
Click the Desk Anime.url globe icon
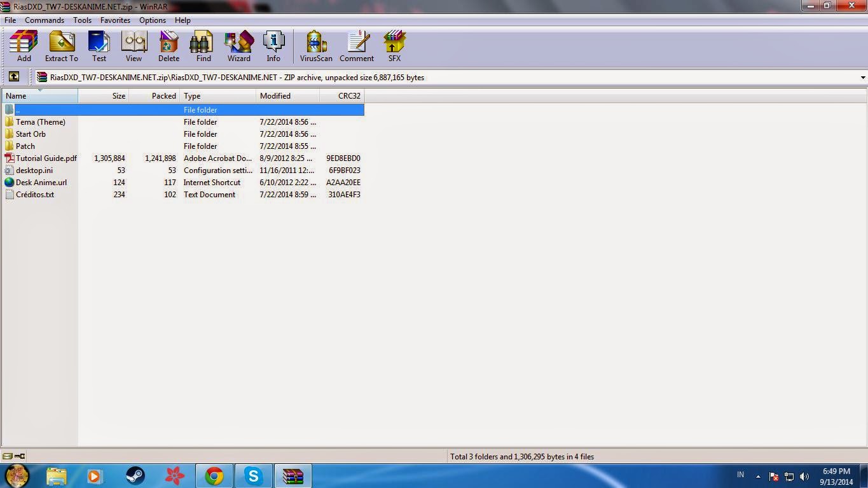point(9,182)
